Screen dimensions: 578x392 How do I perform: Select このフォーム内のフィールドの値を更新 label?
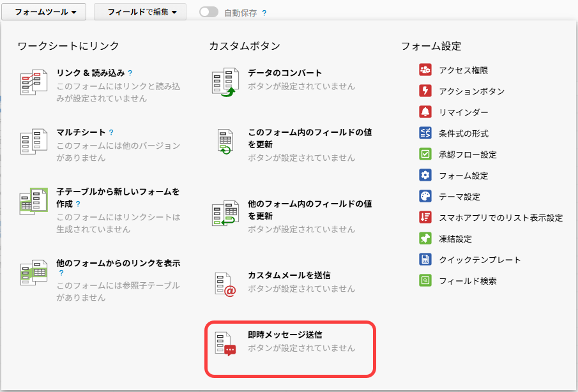tap(310, 138)
